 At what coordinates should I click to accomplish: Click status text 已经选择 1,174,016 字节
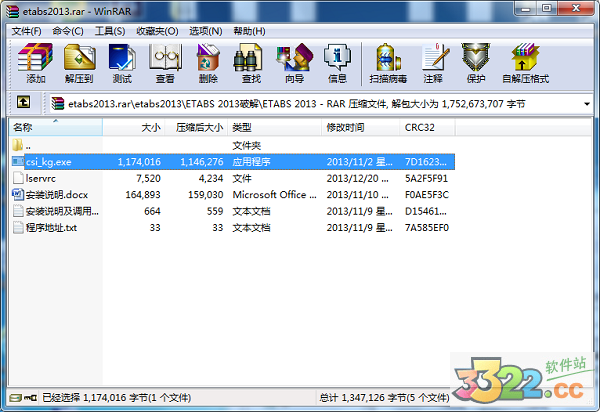pos(116,398)
